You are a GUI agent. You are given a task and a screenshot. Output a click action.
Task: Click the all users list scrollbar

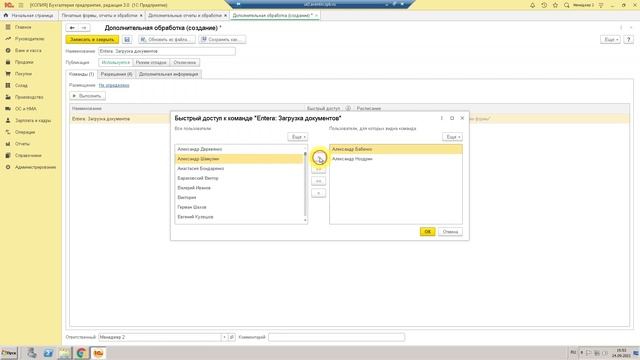305,184
